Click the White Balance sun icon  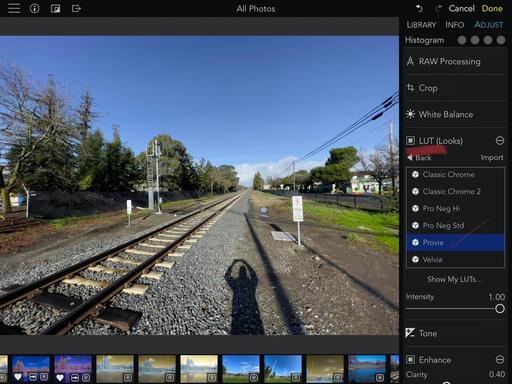(x=410, y=114)
